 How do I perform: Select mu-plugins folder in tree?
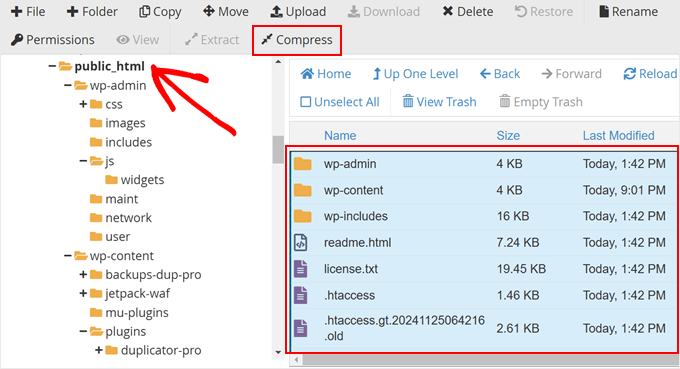[137, 313]
